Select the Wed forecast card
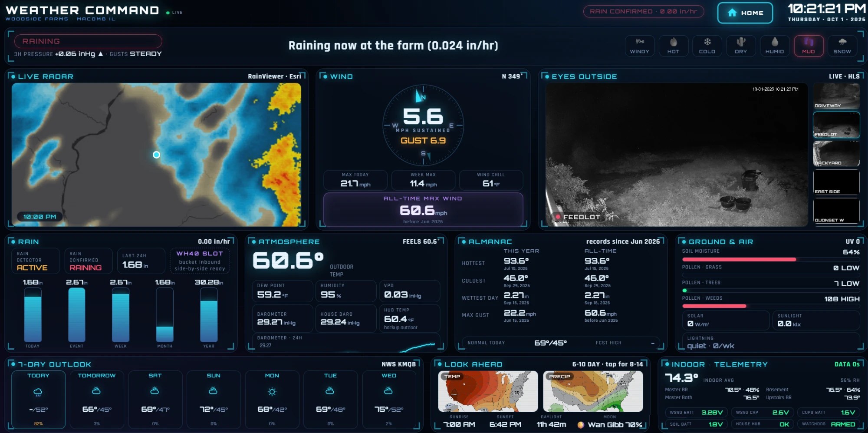 pos(389,400)
